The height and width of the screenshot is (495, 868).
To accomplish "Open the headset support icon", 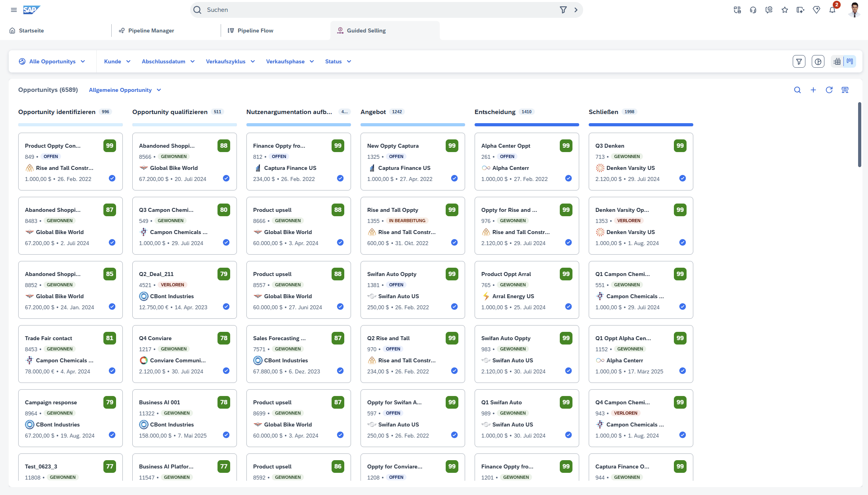I will tap(753, 10).
